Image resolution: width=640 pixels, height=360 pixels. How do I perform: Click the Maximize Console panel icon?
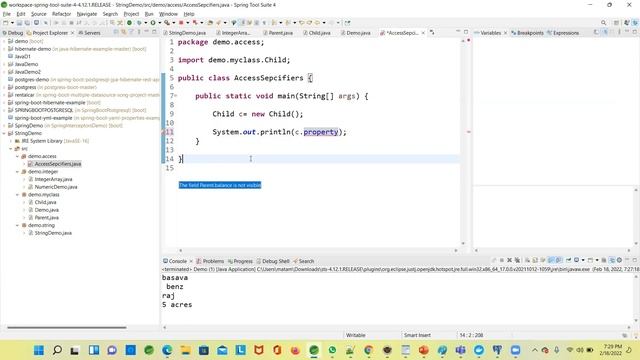635,260
